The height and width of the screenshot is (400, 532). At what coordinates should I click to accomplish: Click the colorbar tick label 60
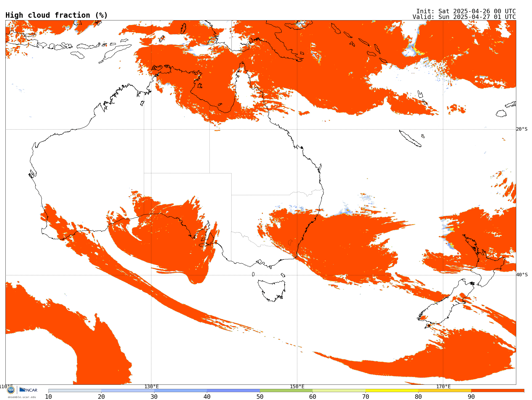[x=313, y=397]
